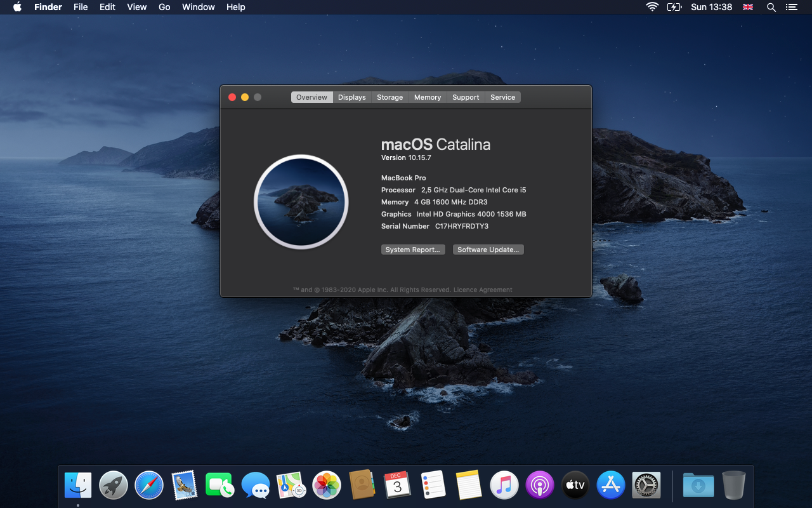Open Launchpad from the Dock

[114, 486]
